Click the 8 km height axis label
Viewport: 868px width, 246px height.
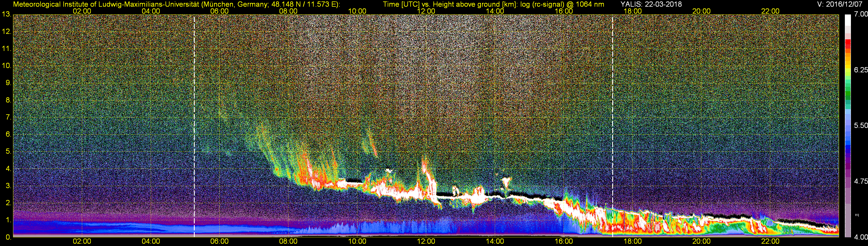[x=8, y=100]
